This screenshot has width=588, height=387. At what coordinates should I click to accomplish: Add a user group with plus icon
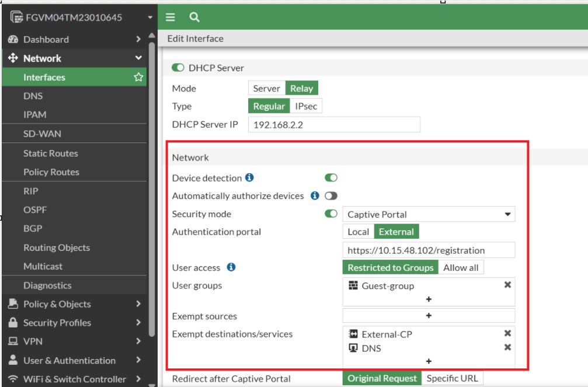[429, 299]
